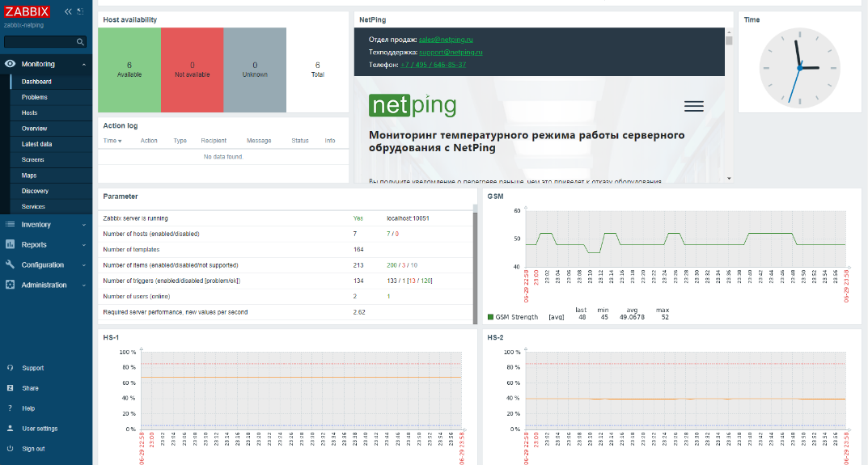
Task: Open the Problems page
Action: (x=34, y=97)
